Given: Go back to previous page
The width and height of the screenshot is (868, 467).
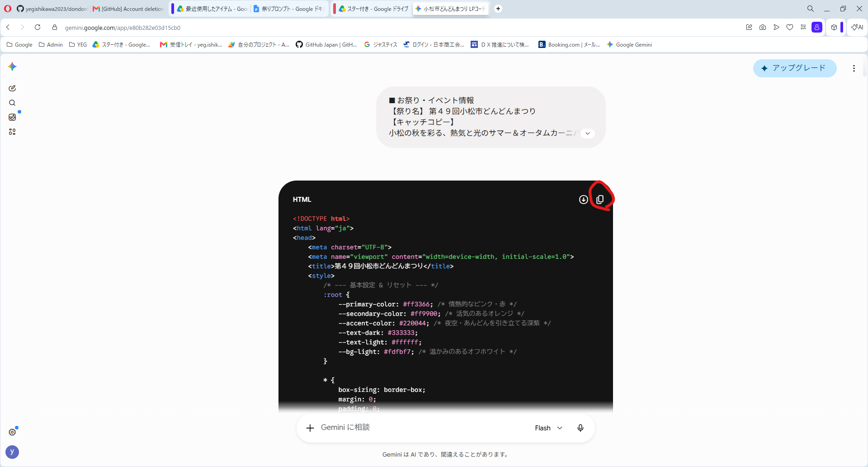Looking at the screenshot, I should coord(8,27).
